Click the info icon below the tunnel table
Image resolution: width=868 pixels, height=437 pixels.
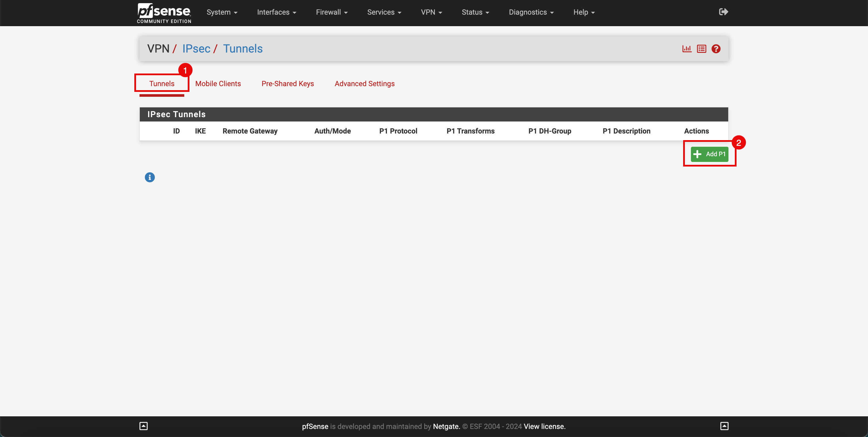pos(149,177)
